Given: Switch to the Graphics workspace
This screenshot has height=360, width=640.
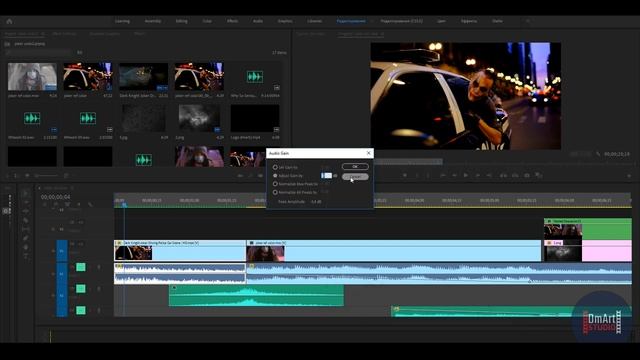Looking at the screenshot, I should [285, 21].
